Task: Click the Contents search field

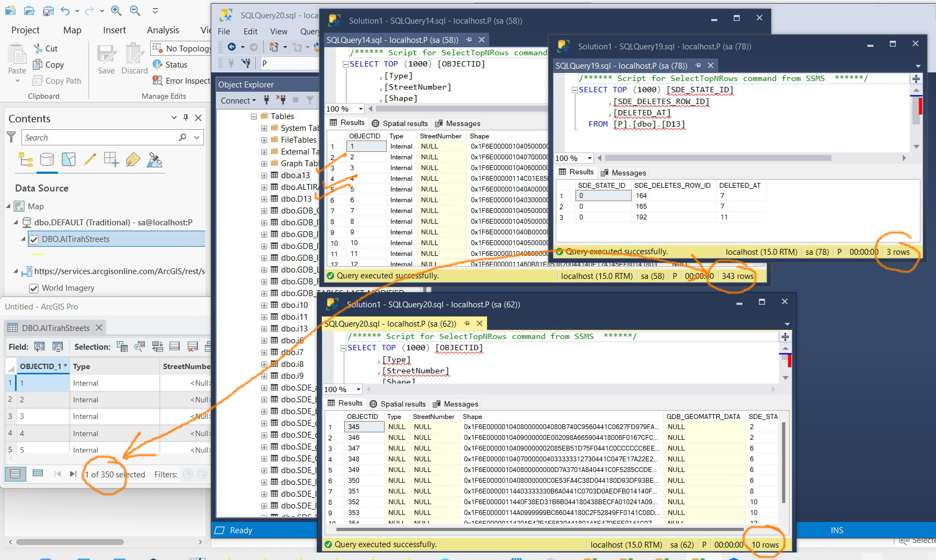Action: [101, 138]
